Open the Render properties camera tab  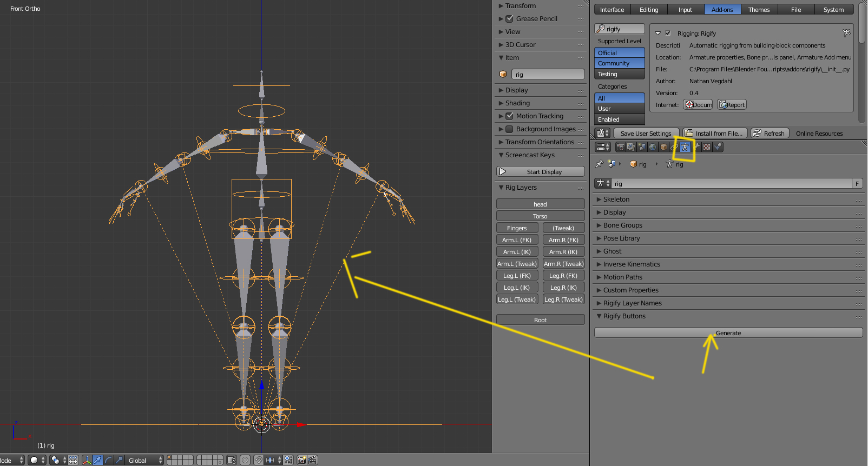[x=620, y=147]
